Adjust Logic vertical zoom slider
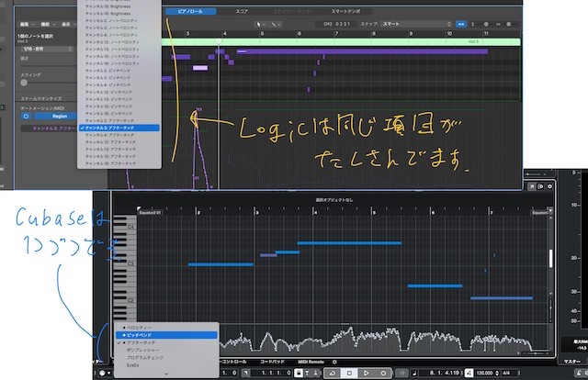 [486, 24]
